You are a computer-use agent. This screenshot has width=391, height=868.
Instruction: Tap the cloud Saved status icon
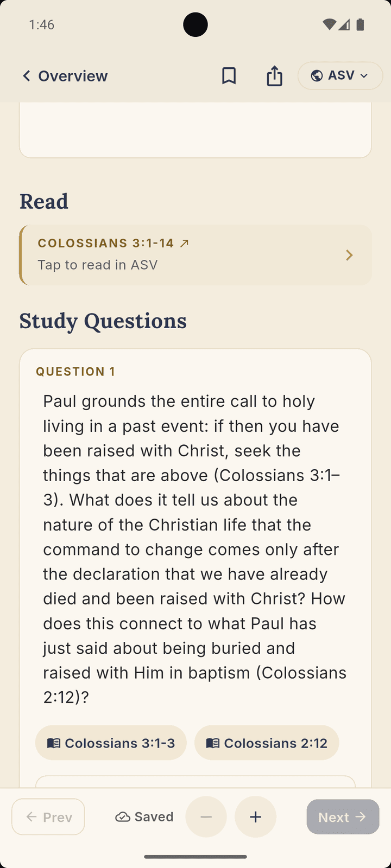[x=123, y=817]
